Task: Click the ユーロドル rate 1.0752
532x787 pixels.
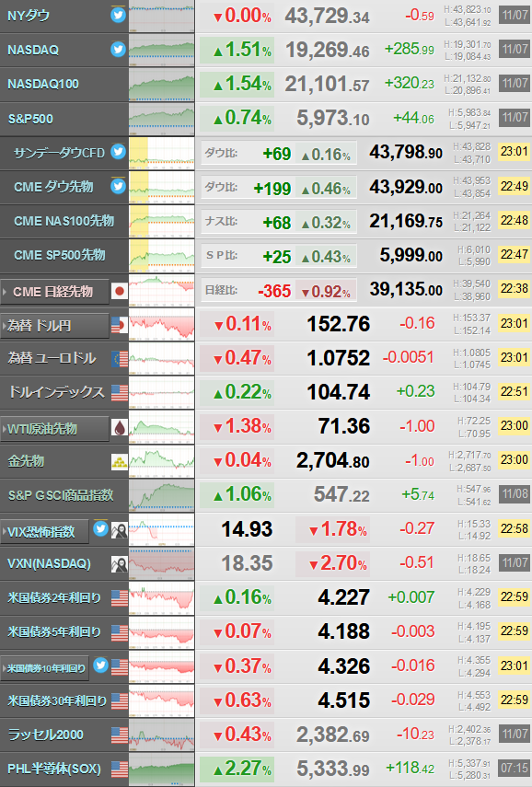Action: 339,358
